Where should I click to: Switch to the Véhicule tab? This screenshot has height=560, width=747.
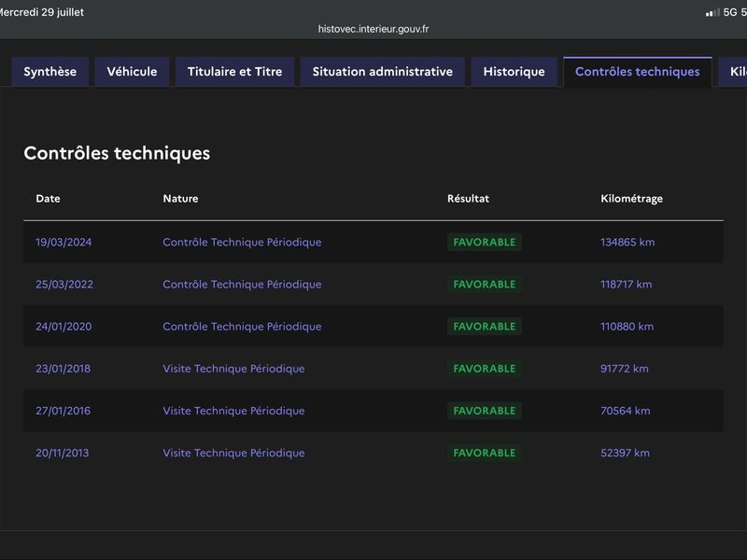132,72
